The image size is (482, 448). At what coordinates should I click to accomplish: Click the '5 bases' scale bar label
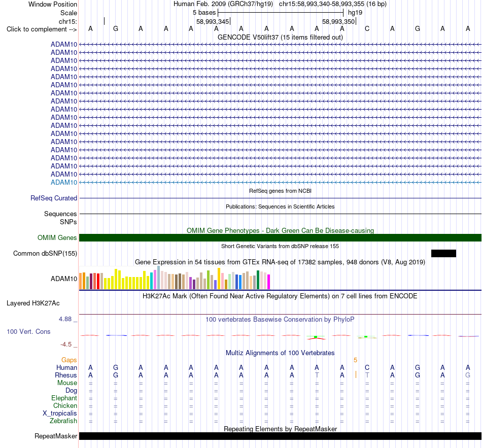204,13
